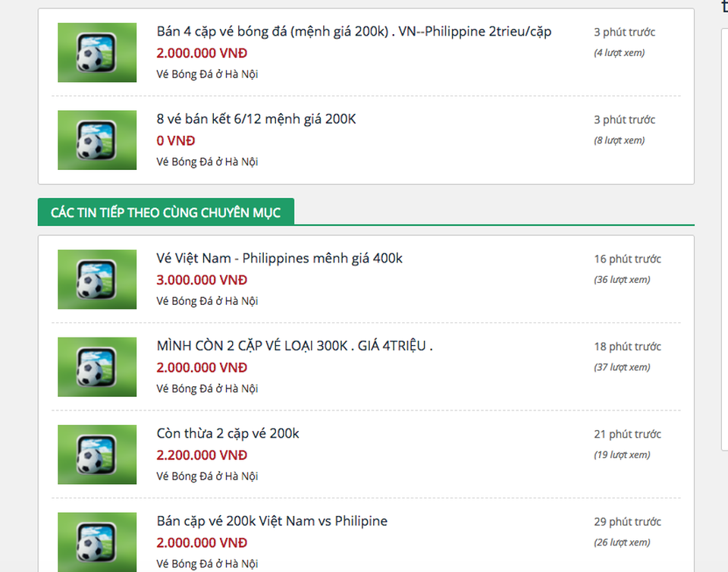Click soccer thumbnail for 'Vé Việt Nam - Philippines' listing

[x=97, y=279]
